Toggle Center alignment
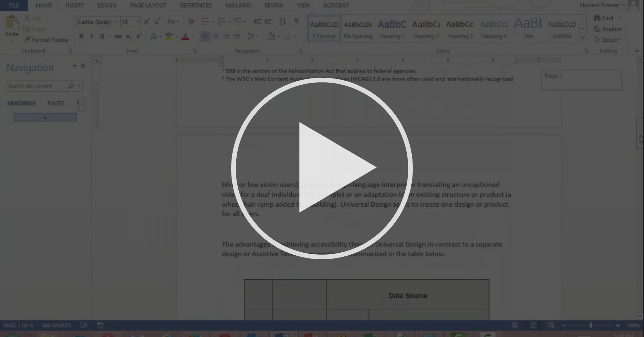The image size is (644, 337). click(x=216, y=36)
